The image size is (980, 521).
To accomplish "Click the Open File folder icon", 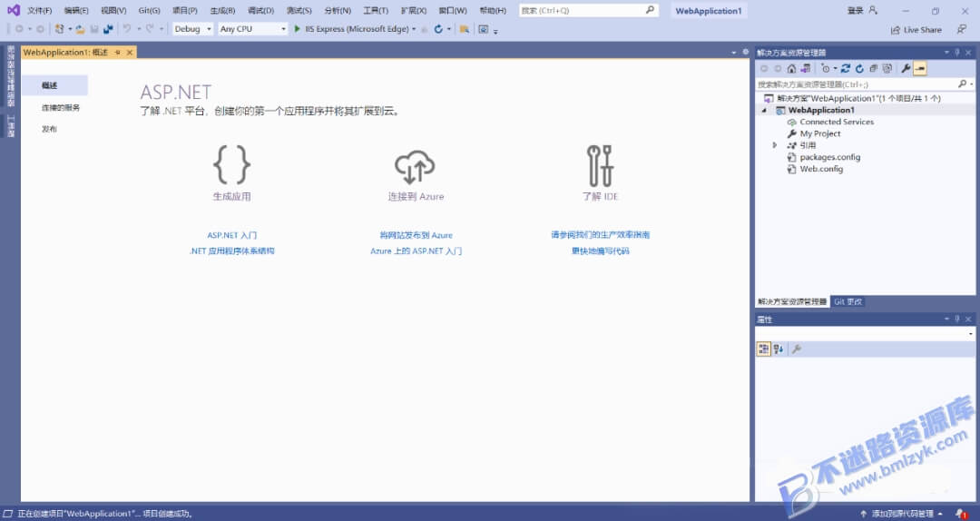I will click(x=81, y=29).
